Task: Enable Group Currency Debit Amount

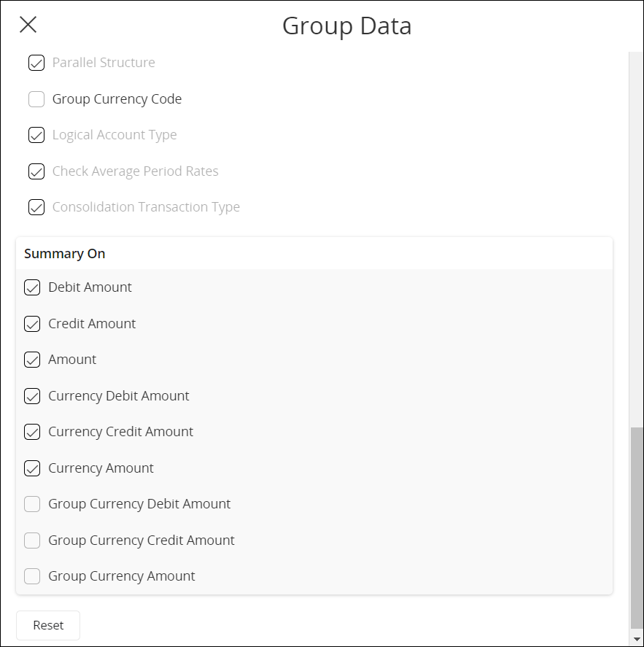Action: coord(32,504)
